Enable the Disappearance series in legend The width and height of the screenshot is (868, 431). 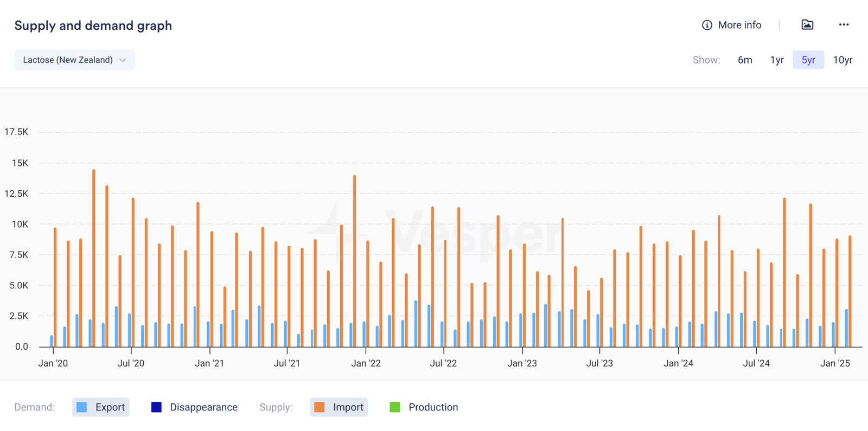194,407
